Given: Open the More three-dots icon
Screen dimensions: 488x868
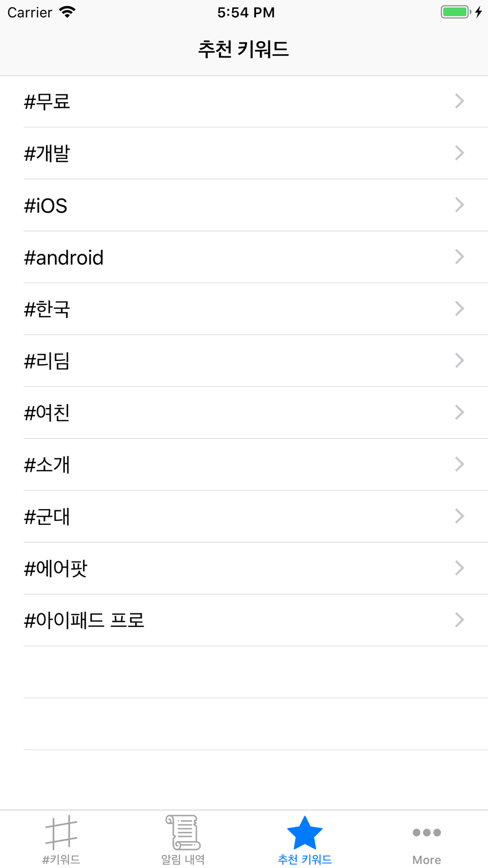Looking at the screenshot, I should click(427, 832).
